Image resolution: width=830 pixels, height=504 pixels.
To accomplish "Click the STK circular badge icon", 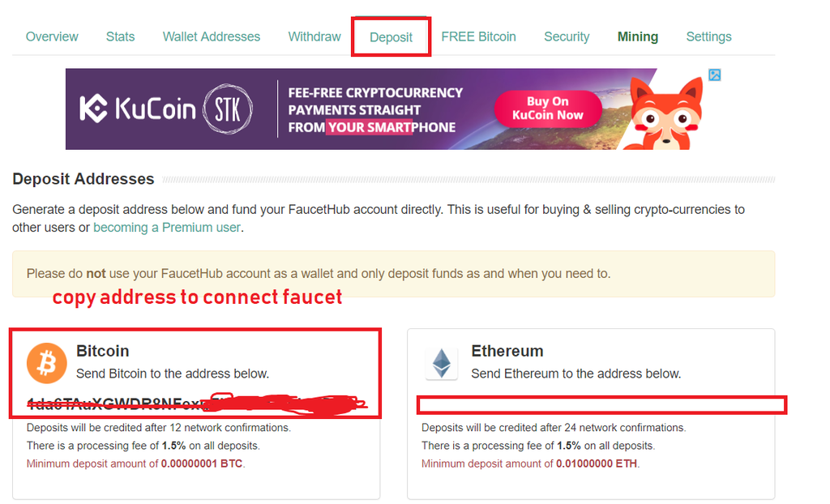I will pos(227,109).
